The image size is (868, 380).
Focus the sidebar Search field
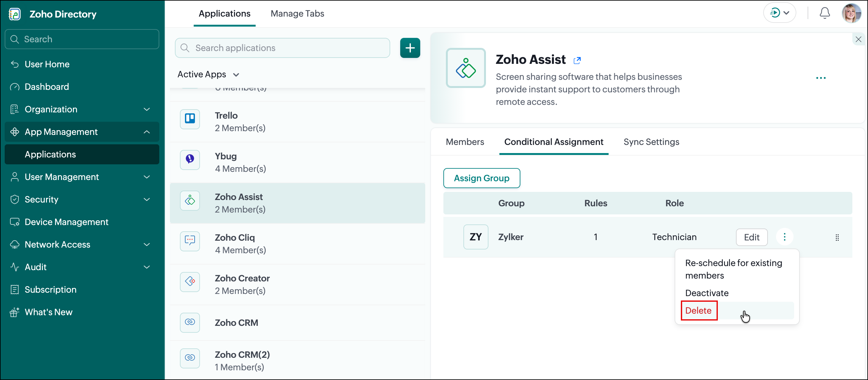(x=82, y=39)
